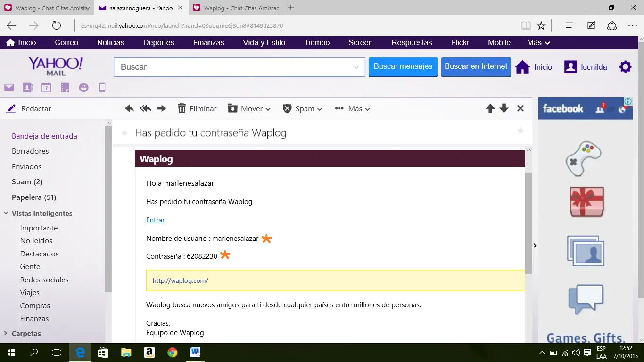Collapse the Vistas inteligentes section
This screenshot has width=644, height=362.
pyautogui.click(x=6, y=213)
